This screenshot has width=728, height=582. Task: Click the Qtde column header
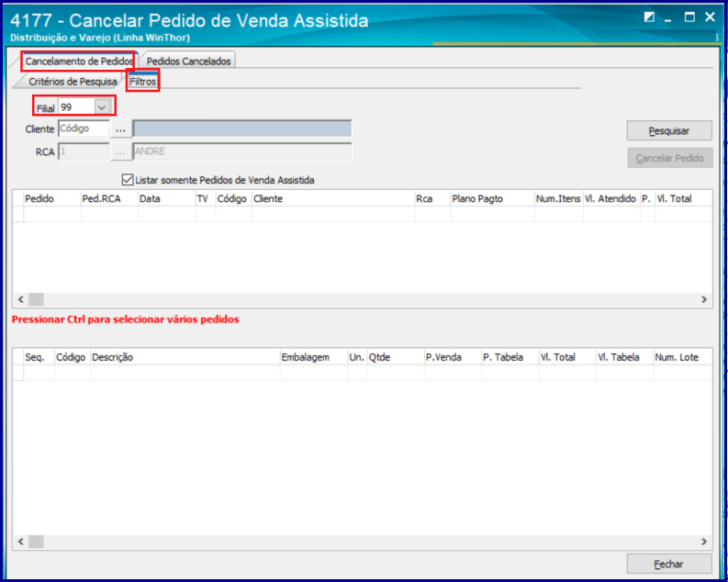point(396,357)
